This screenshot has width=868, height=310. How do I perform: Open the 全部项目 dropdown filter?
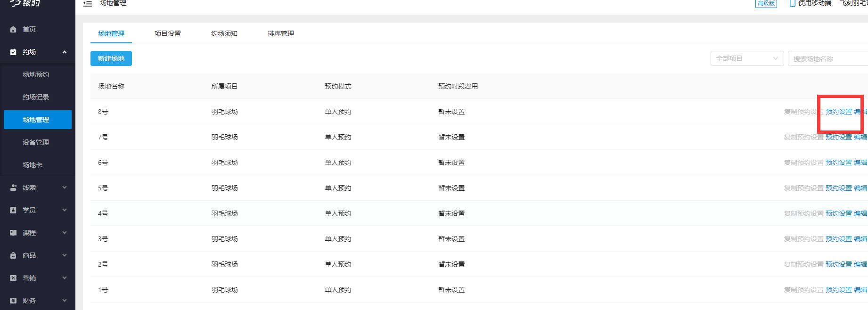pos(747,58)
